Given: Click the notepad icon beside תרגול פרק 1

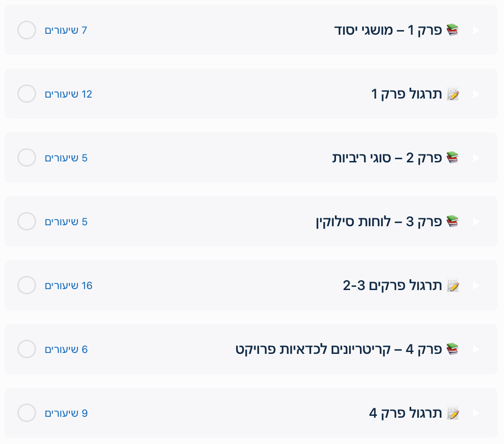Looking at the screenshot, I should point(452,94).
